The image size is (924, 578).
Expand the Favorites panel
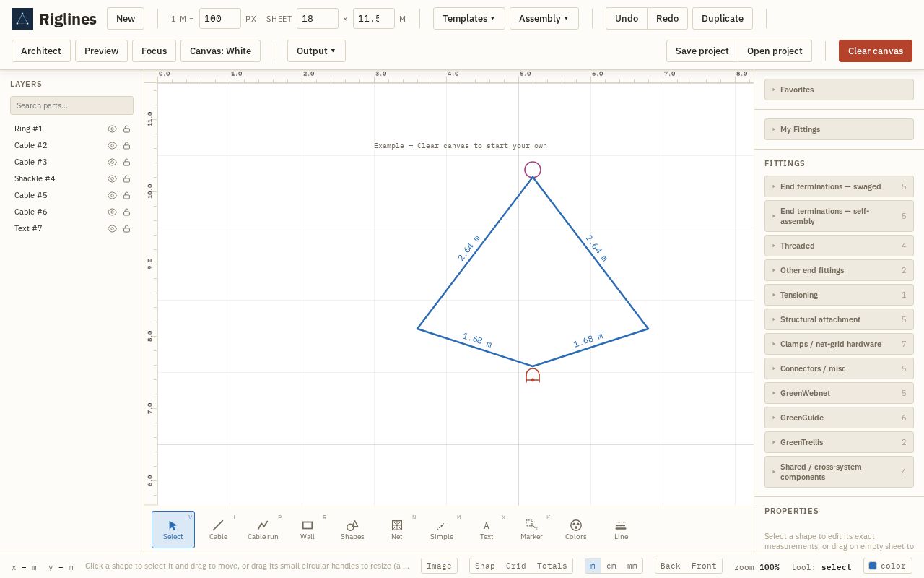point(839,90)
